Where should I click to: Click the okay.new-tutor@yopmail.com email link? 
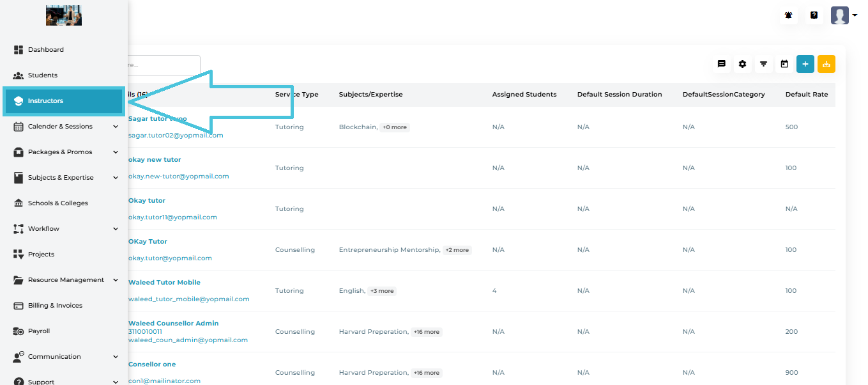coord(178,177)
